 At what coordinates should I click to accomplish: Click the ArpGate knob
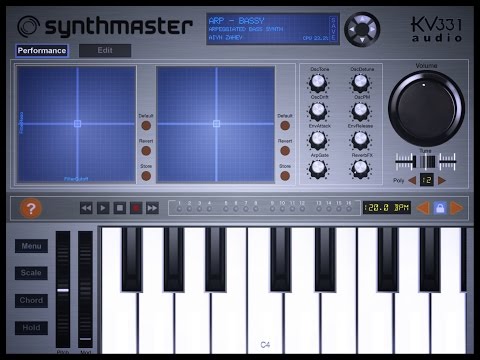point(318,168)
